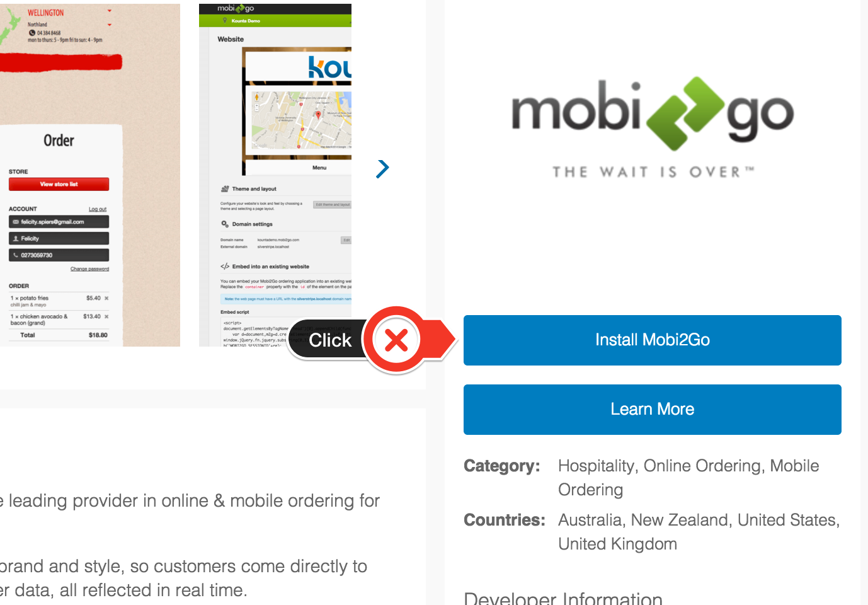Show next screenshot with the chevron arrow
Viewport: 868px width, 605px height.
pyautogui.click(x=382, y=168)
